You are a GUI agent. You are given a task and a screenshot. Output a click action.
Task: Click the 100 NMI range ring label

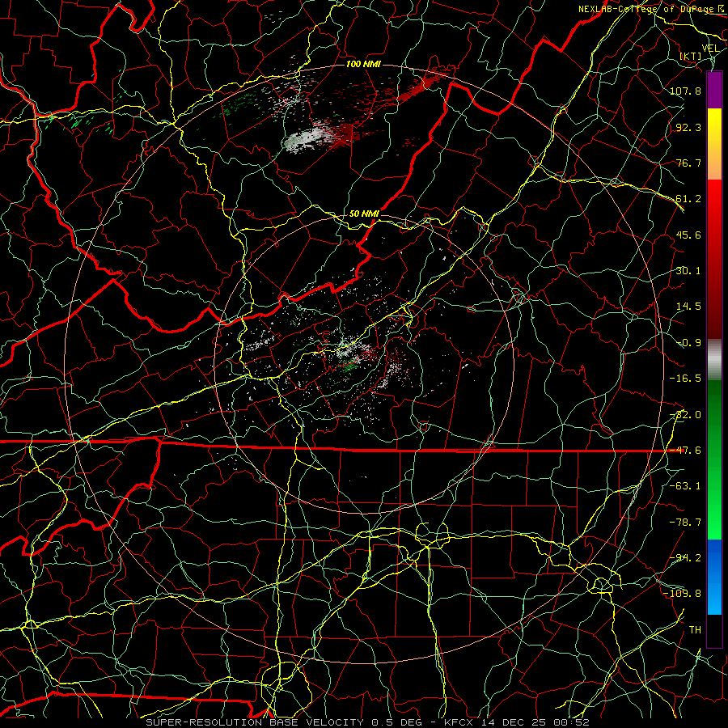363,64
